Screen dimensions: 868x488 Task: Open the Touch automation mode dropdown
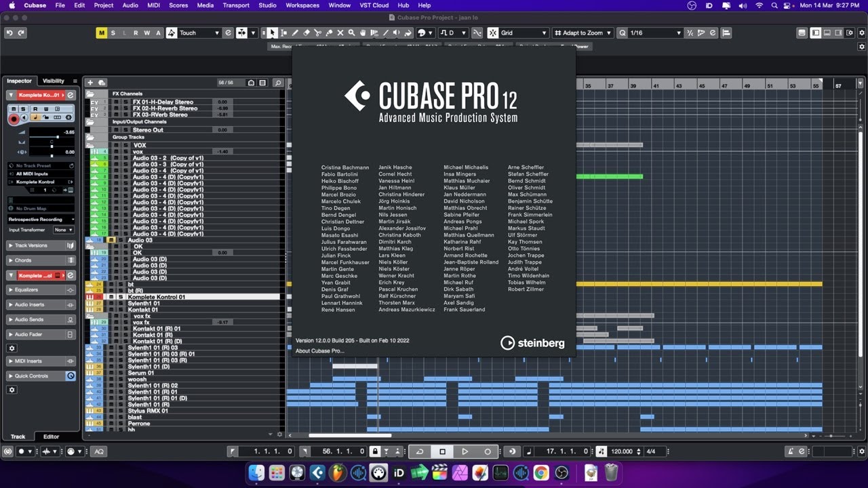pyautogui.click(x=199, y=33)
